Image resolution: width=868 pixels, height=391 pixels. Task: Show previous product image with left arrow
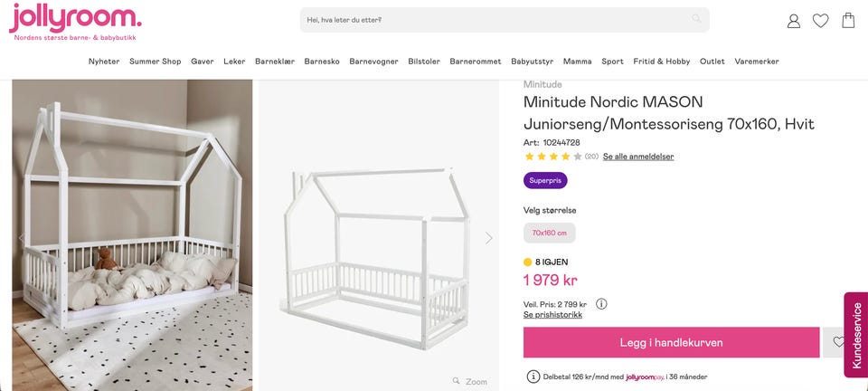(x=21, y=238)
